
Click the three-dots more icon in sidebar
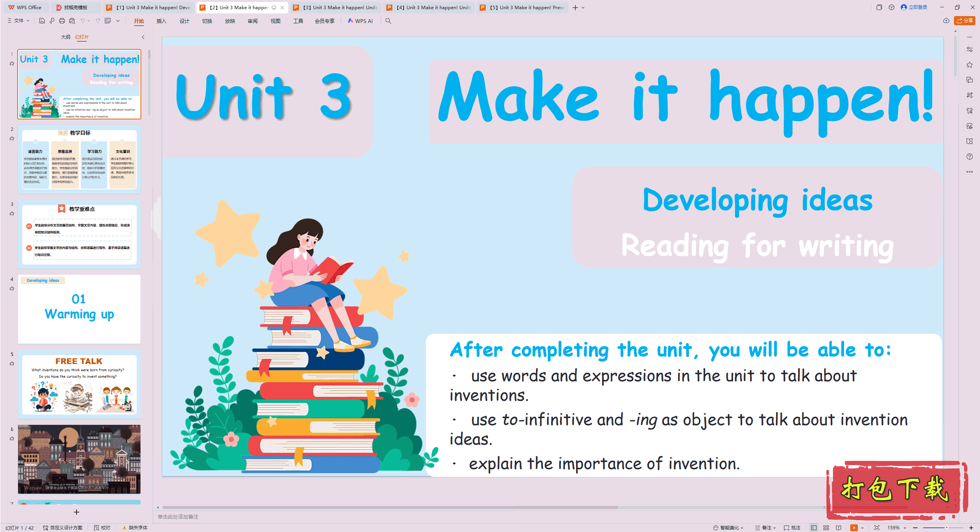coord(970,172)
